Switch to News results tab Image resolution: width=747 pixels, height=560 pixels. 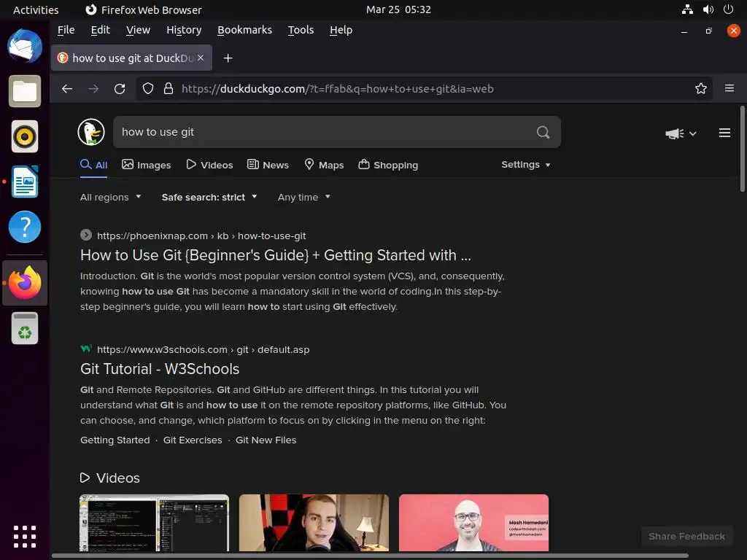268,165
